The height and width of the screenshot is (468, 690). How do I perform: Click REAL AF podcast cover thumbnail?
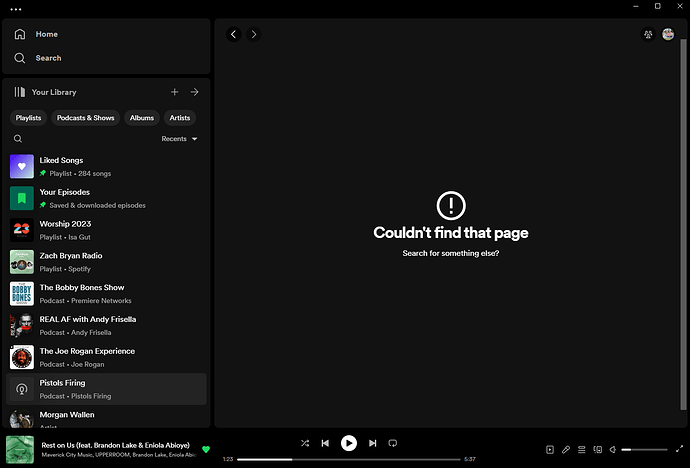(x=22, y=325)
